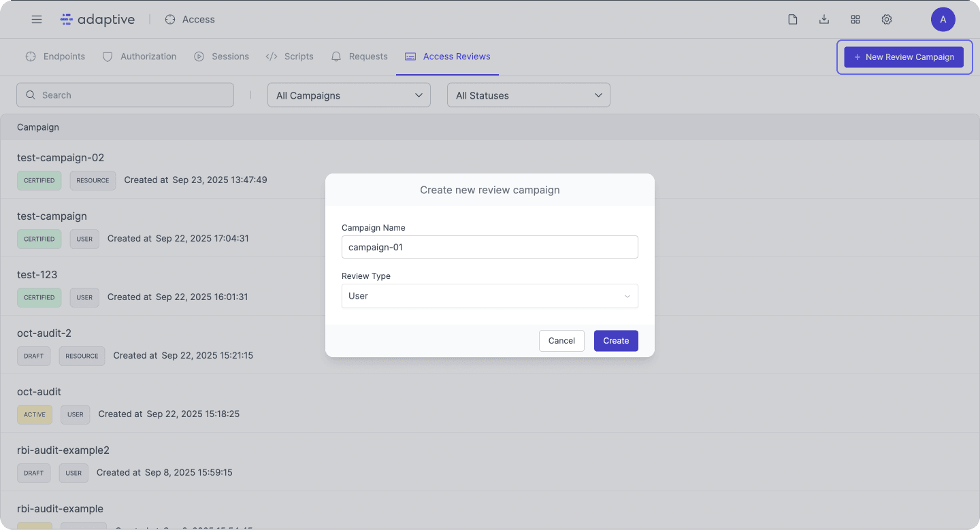Open the test-campaign-02 campaign
Image resolution: width=980 pixels, height=530 pixels.
(61, 158)
